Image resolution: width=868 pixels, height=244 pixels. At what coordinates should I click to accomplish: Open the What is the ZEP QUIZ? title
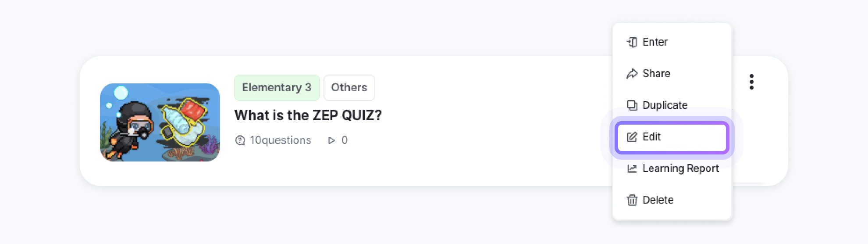point(308,115)
